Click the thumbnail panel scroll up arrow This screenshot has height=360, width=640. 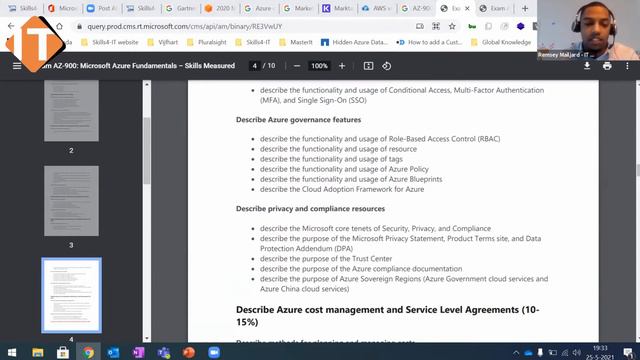click(147, 84)
